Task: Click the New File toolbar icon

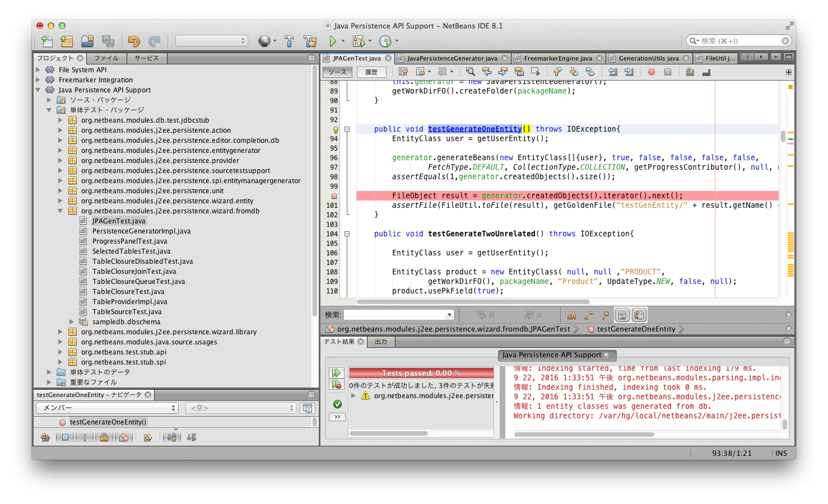Action: tap(47, 41)
